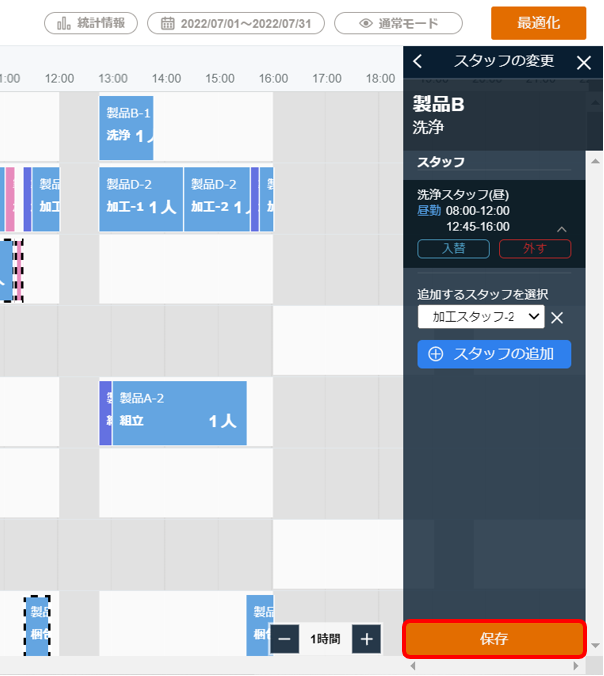Open the date range picker 2022/07/01～2022/07/31
The image size is (604, 676).
pos(236,23)
